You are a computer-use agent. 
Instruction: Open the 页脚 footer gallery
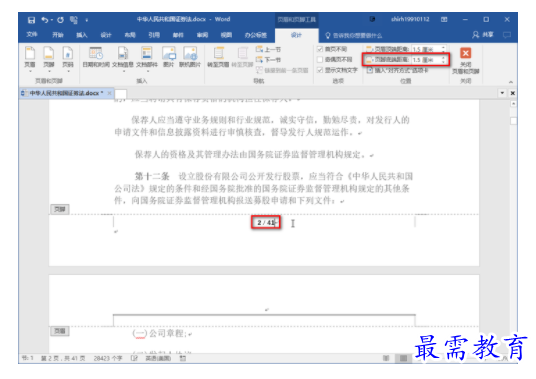[49, 59]
